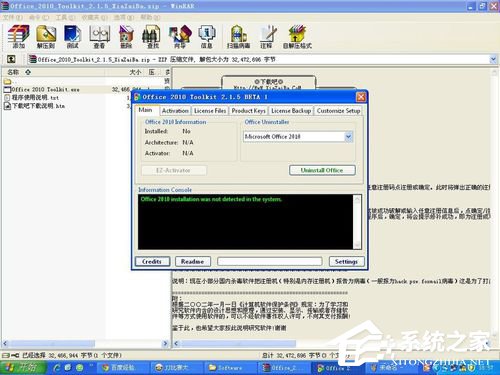Switch to the WinRAR Office_2 taskbar item
Viewport: 500px width, 375px height.
coord(282,368)
